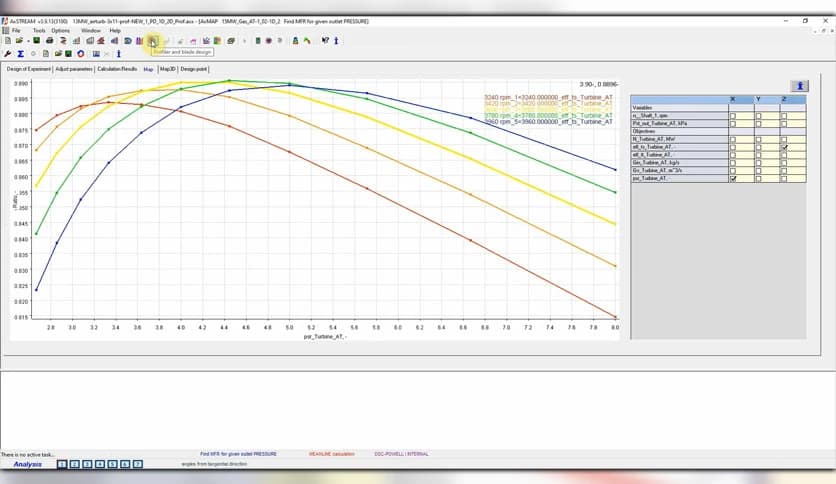Viewport: 836px width, 484px height.
Task: Open the Window menu
Action: click(x=91, y=31)
